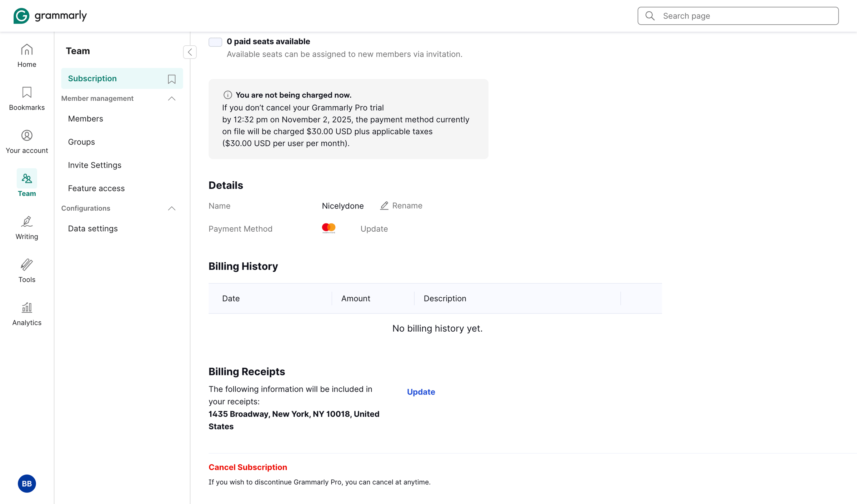The image size is (857, 504).
Task: Click the 1435 Broadway billing address
Action: tap(294, 420)
